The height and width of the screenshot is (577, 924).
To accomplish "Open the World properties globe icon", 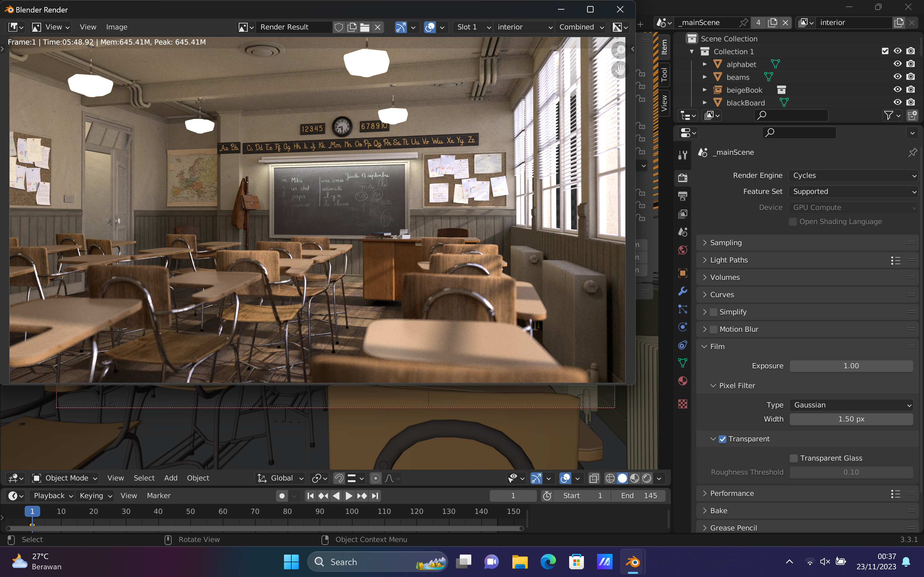I will click(682, 250).
